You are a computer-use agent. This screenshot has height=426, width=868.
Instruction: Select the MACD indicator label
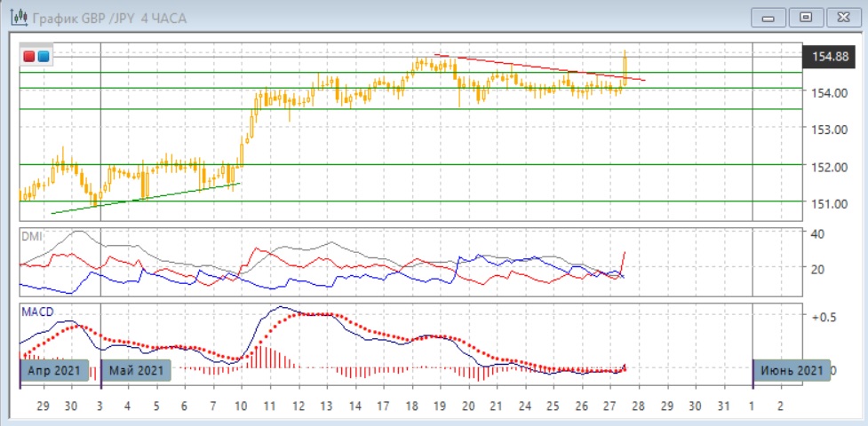pyautogui.click(x=37, y=312)
